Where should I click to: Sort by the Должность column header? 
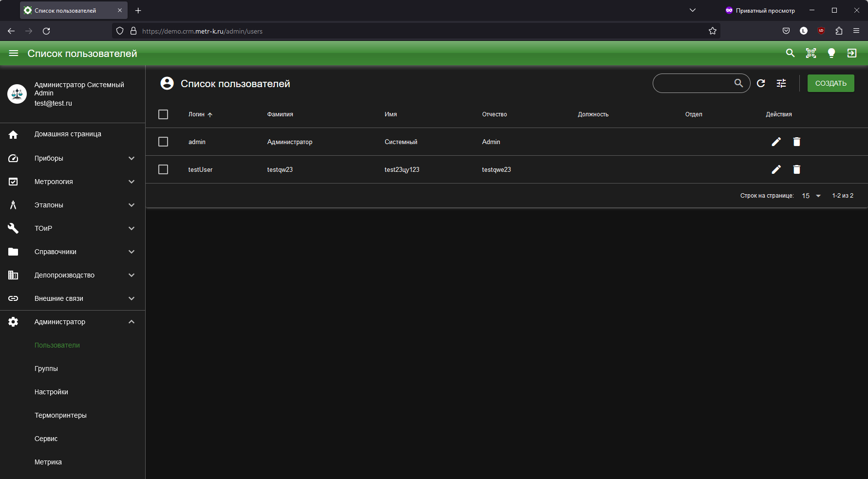tap(593, 114)
